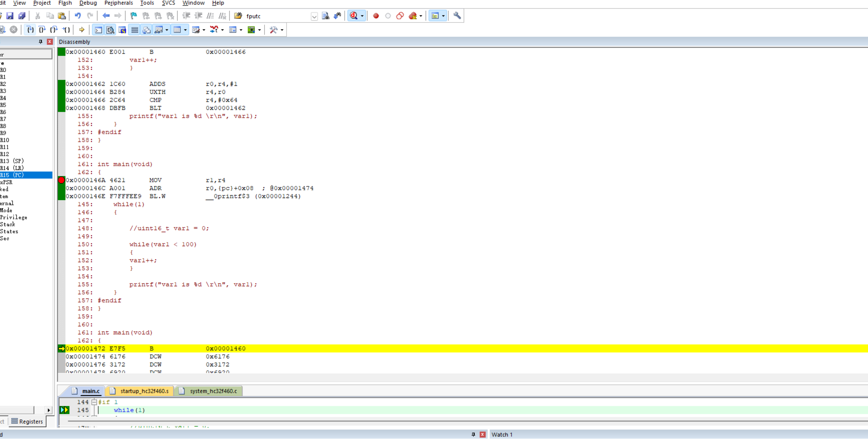868x439 pixels.
Task: Expand the Memory windows dropdown arrow
Action: [185, 30]
